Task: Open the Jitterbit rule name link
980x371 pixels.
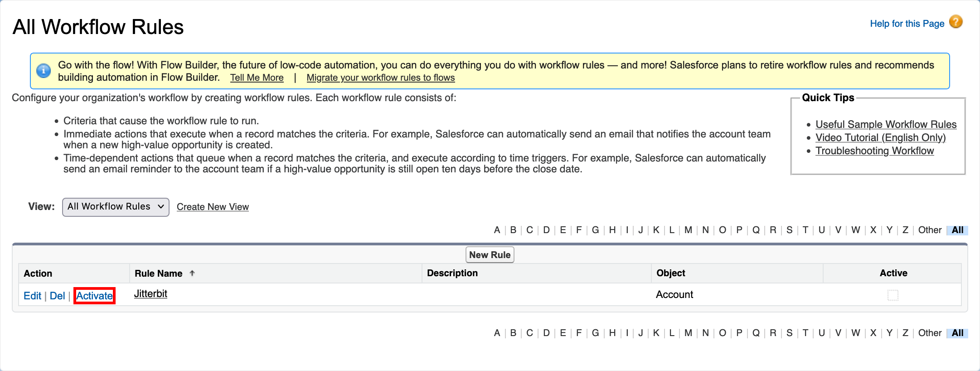Action: pos(150,294)
